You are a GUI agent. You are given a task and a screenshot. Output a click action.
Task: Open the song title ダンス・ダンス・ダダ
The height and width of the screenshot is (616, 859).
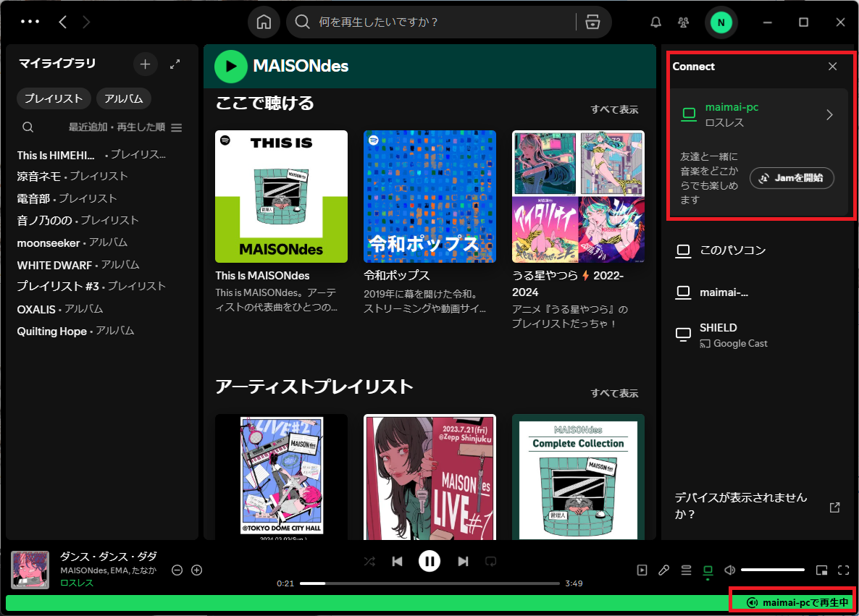[109, 557]
